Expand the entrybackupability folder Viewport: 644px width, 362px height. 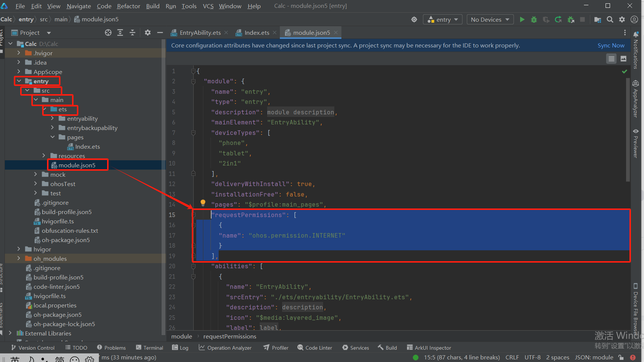[53, 128]
